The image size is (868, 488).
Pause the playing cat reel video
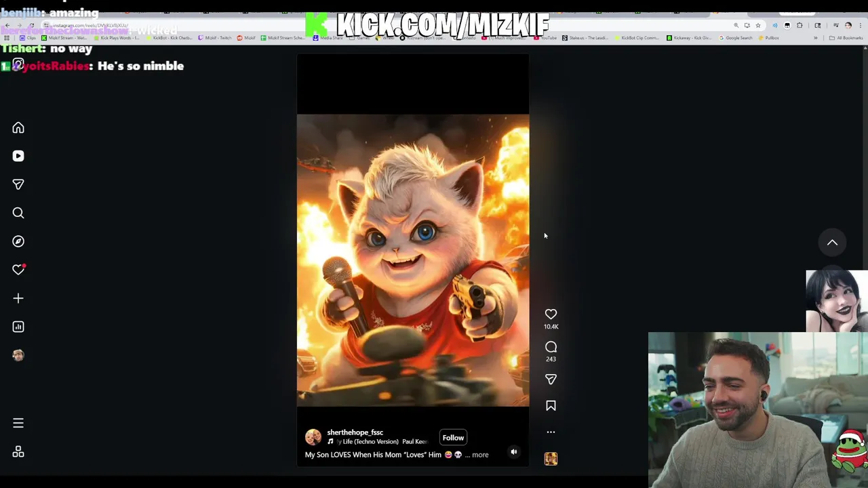click(x=413, y=260)
